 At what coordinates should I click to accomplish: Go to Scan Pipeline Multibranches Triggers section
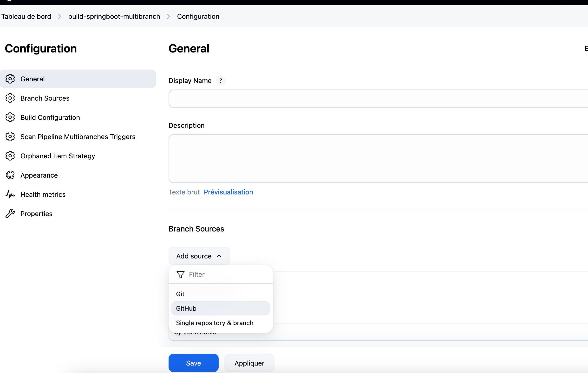click(x=78, y=137)
